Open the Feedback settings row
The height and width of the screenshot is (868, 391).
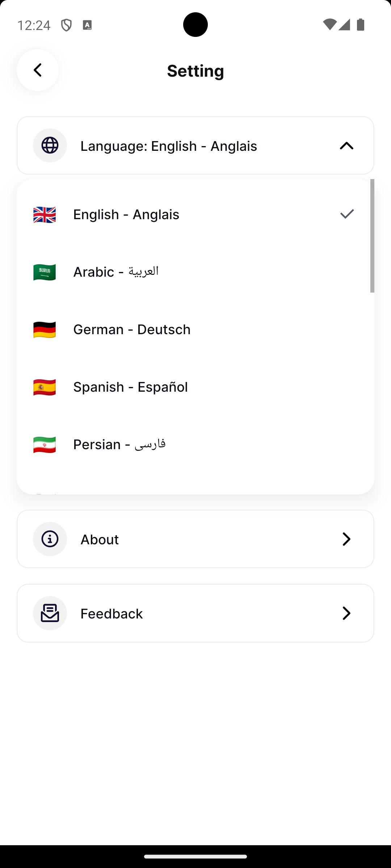click(x=195, y=613)
